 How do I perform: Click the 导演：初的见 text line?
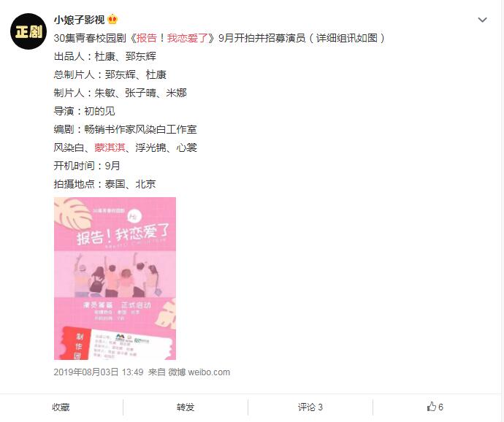[84, 111]
